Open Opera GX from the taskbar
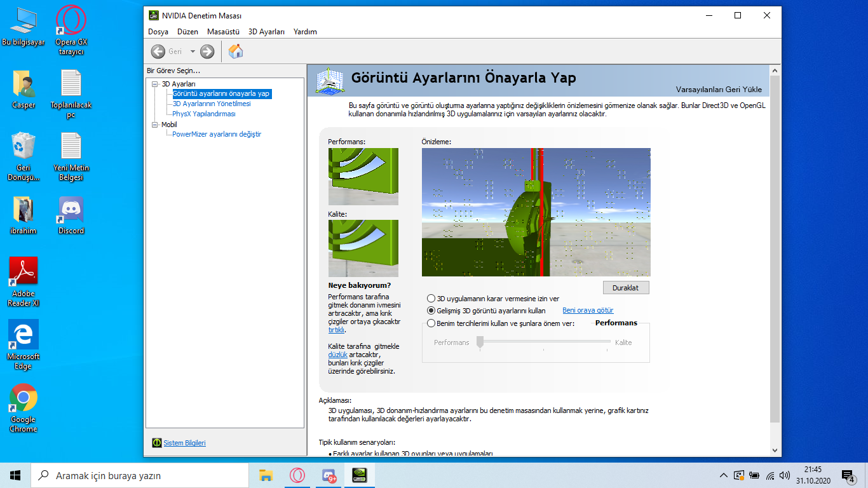The width and height of the screenshot is (868, 488). coord(297,475)
